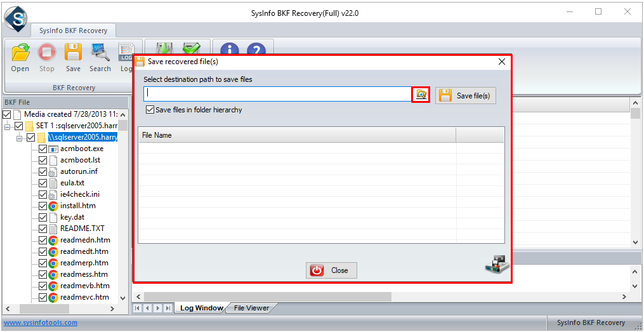This screenshot has height=332, width=644.
Task: Click main list scroll up arrow at right
Action: click(x=635, y=103)
